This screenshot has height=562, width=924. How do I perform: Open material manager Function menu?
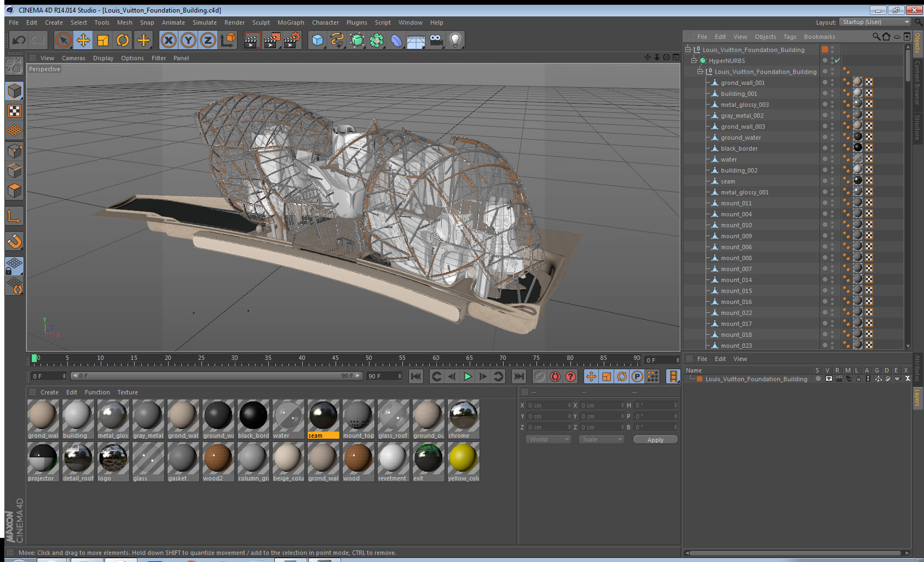[97, 392]
